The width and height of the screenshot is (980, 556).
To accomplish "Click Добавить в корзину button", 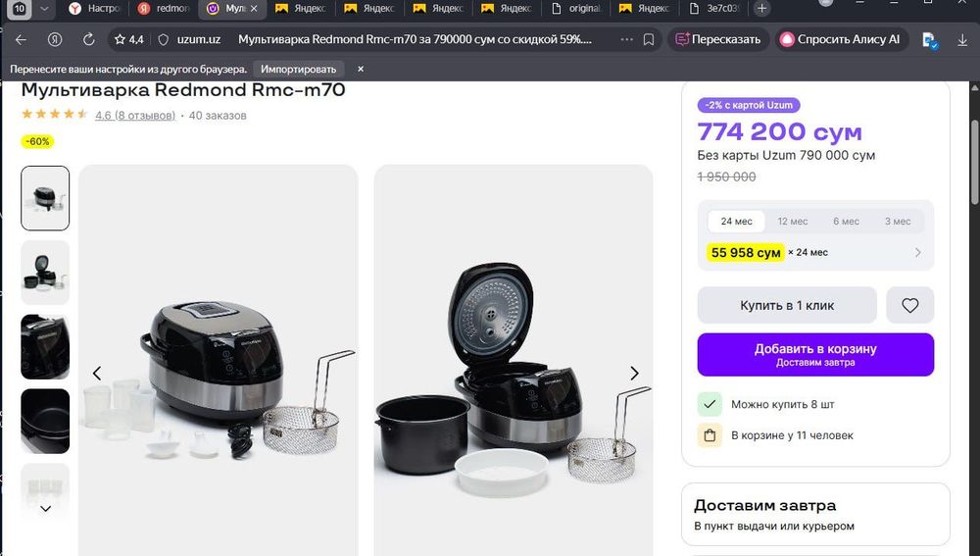I will [x=815, y=354].
